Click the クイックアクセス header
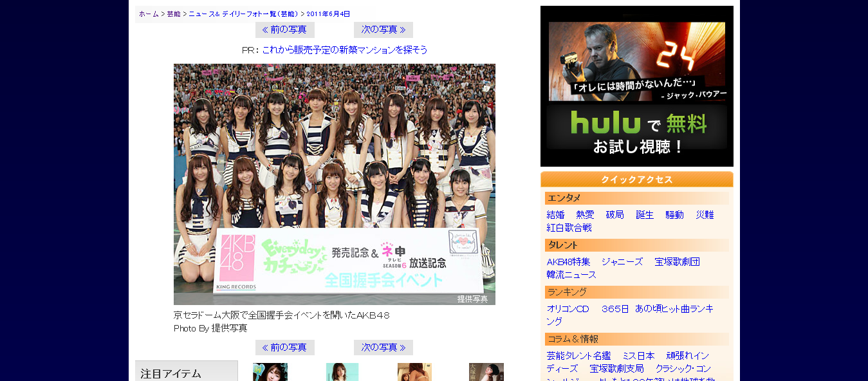 click(637, 180)
